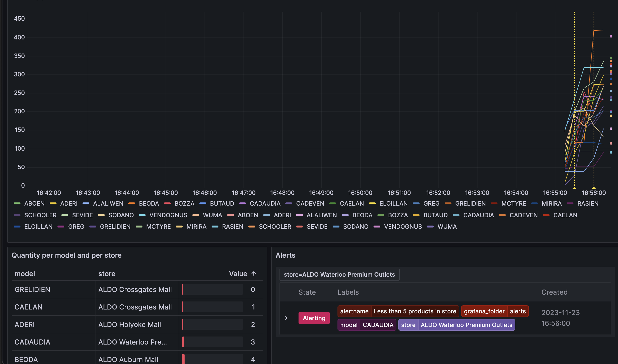Click the store ALDO Waterloo Premium Outlets tag
This screenshot has height=364, width=618.
(457, 325)
